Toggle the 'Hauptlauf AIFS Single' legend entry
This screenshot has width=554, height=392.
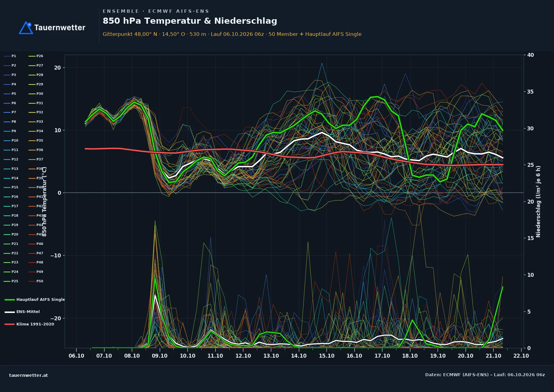[35, 300]
